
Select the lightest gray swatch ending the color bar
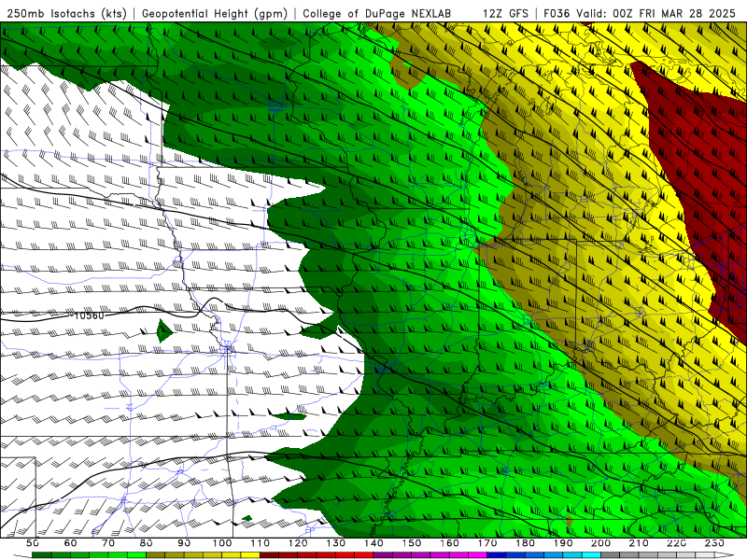705,555
